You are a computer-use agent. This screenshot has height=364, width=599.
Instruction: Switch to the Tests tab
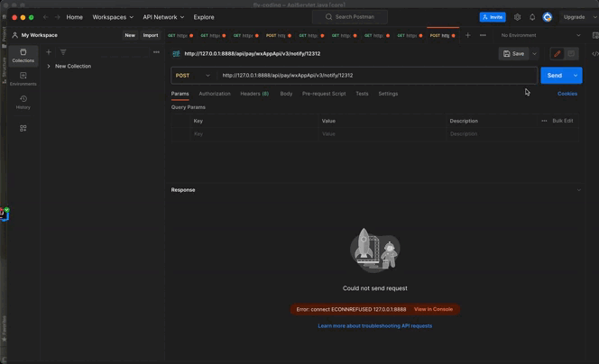pos(362,94)
